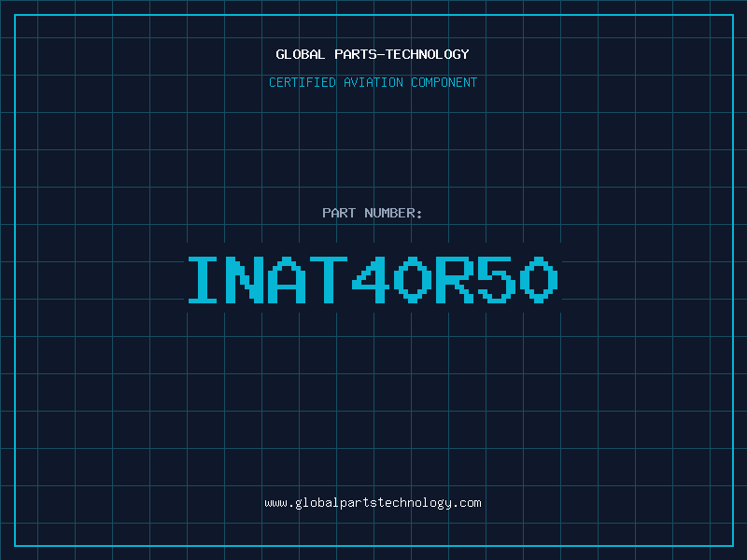Click the final zero of the part number
The image size is (747, 560).
pyautogui.click(x=539, y=279)
